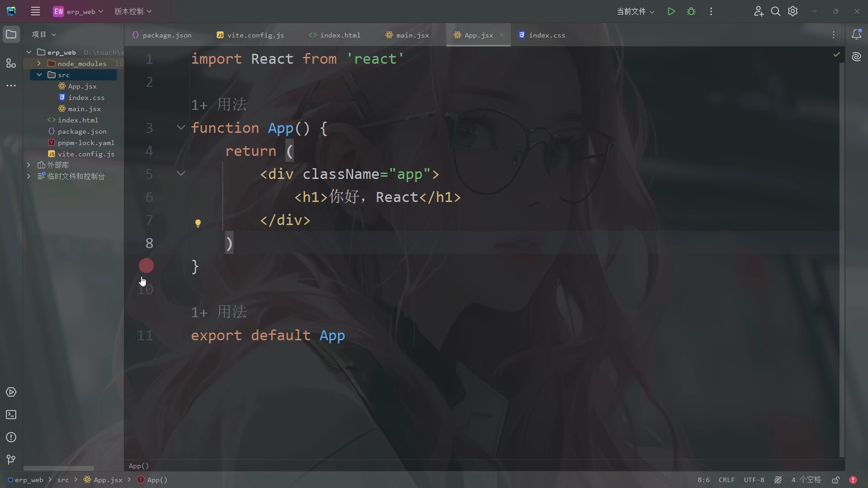Open the 版本控制 dropdown

tap(132, 11)
